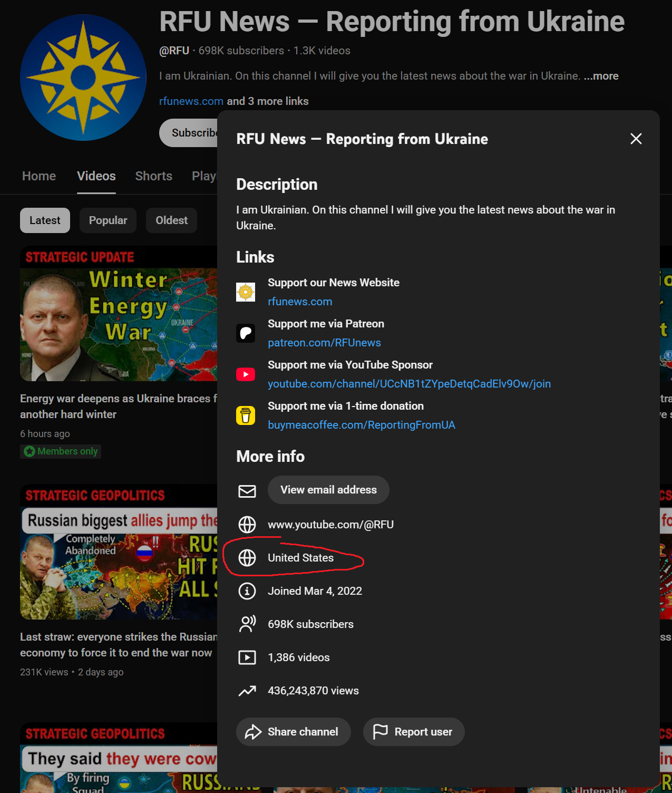The image size is (672, 793).
Task: Click 'www.youtube.com/@RFU' text
Action: point(330,525)
